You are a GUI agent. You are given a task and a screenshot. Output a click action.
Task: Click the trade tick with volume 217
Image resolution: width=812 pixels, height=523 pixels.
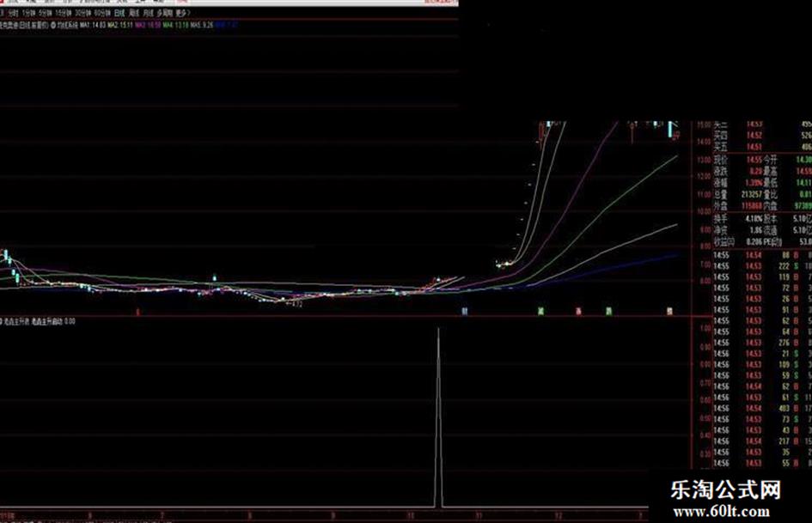(x=762, y=441)
